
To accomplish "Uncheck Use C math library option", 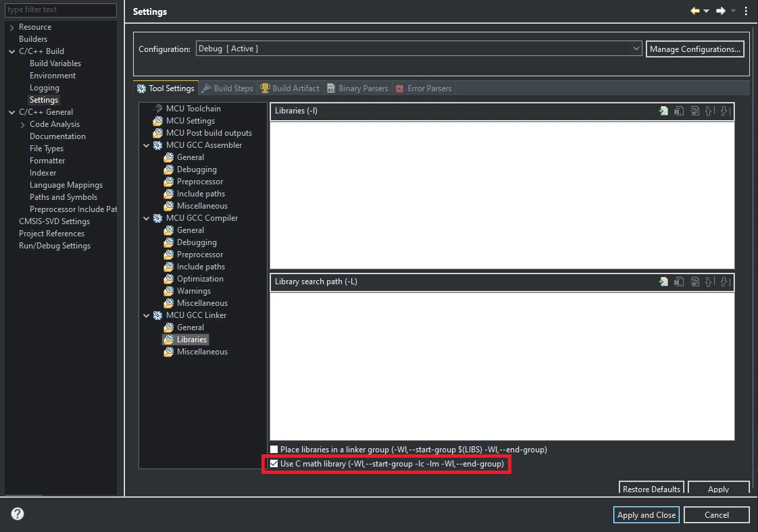I will pos(274,464).
